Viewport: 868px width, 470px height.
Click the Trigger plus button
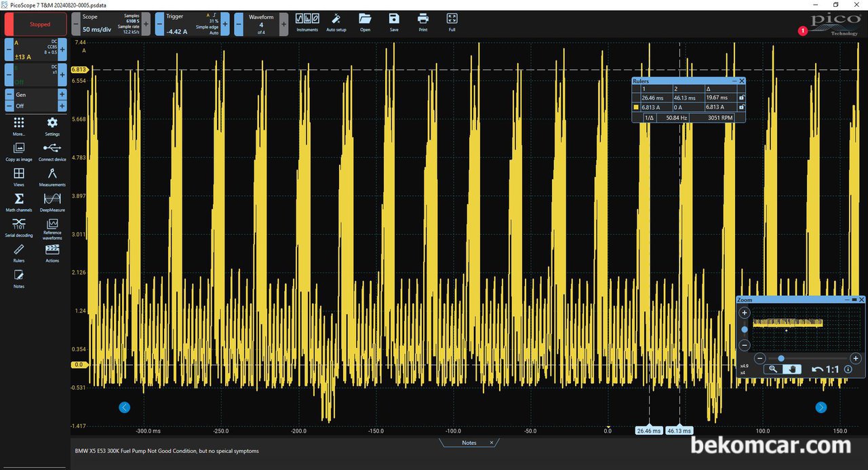pyautogui.click(x=226, y=24)
